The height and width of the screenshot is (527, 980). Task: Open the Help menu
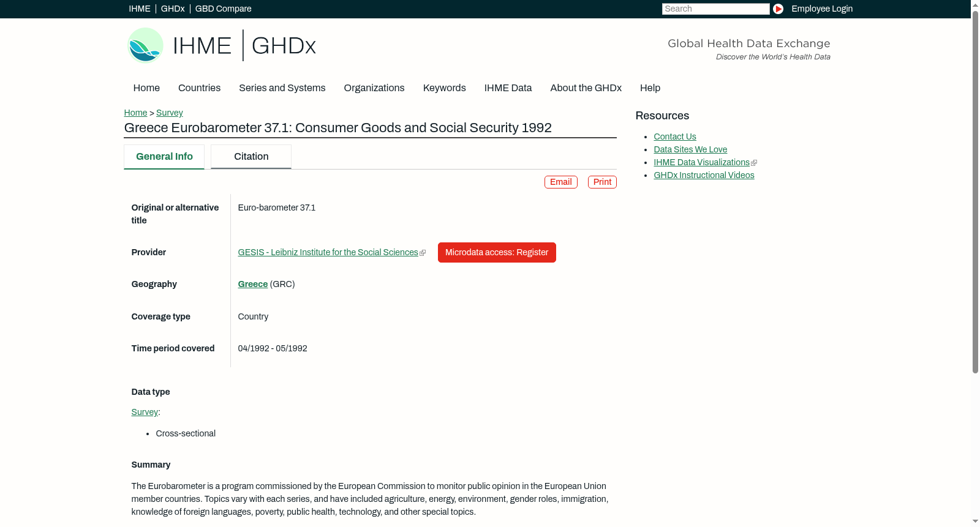tap(650, 88)
